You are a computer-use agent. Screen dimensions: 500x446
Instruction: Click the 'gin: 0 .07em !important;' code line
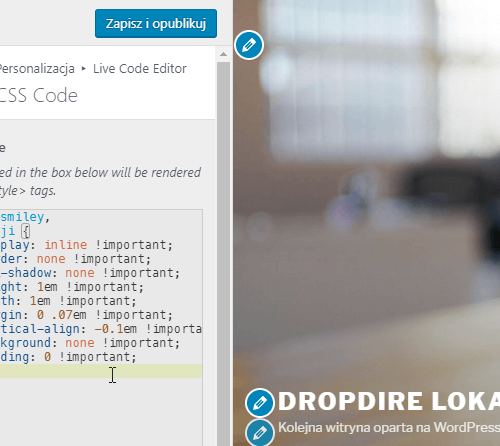[86, 315]
